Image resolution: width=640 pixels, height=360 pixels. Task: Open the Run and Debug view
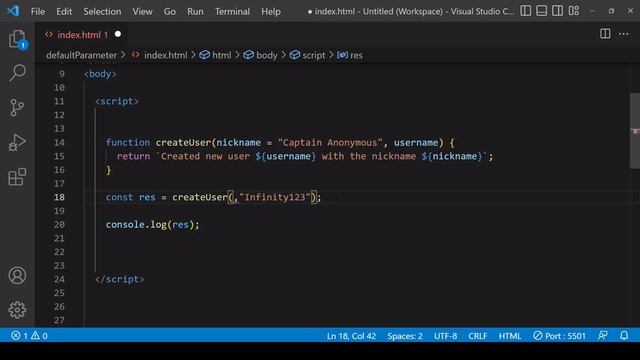coord(17,142)
